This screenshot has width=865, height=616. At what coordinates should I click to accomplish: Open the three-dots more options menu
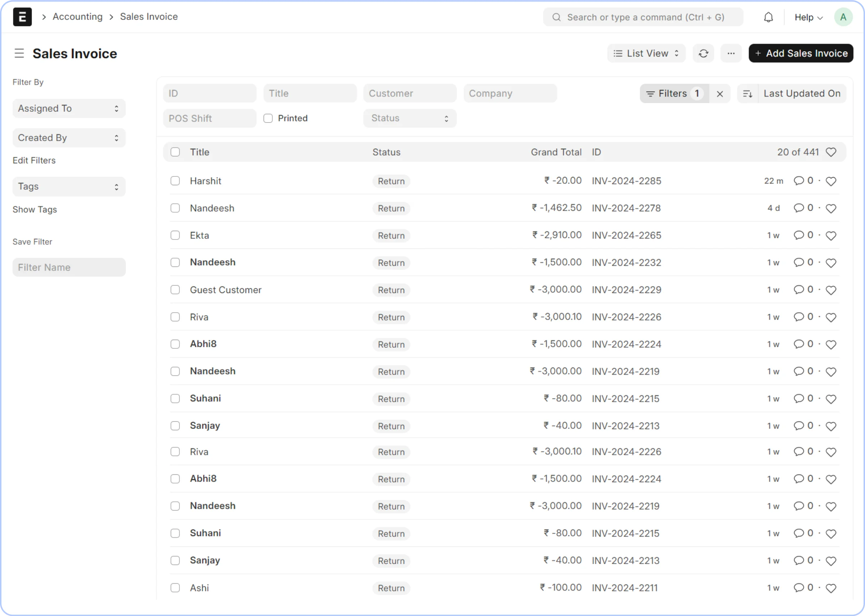(x=731, y=54)
